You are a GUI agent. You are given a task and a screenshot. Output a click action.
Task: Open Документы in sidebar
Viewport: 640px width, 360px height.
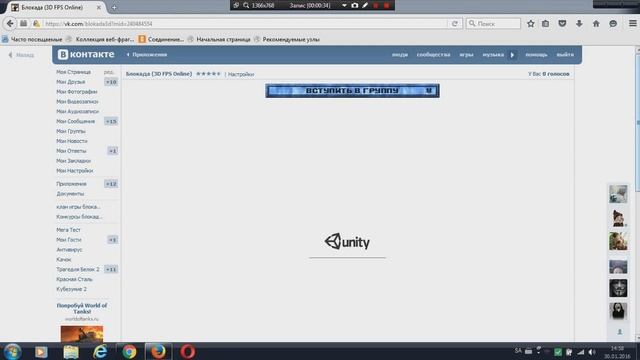[70, 194]
